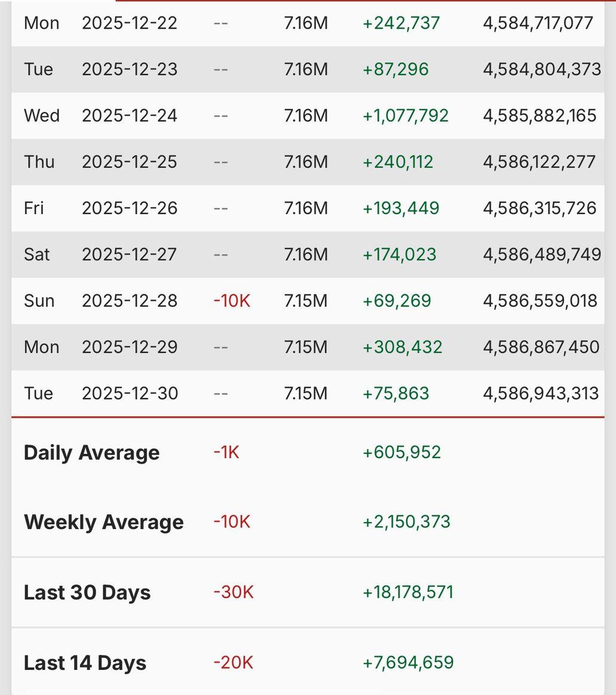The width and height of the screenshot is (616, 695).
Task: Click the -10K subscriber change on Sunday row
Action: coord(232,301)
